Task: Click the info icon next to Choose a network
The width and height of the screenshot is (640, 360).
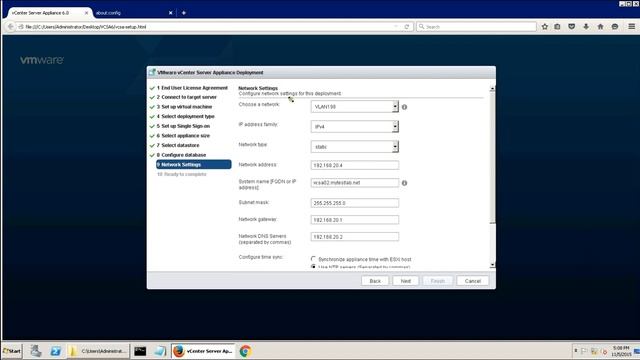Action: point(404,107)
